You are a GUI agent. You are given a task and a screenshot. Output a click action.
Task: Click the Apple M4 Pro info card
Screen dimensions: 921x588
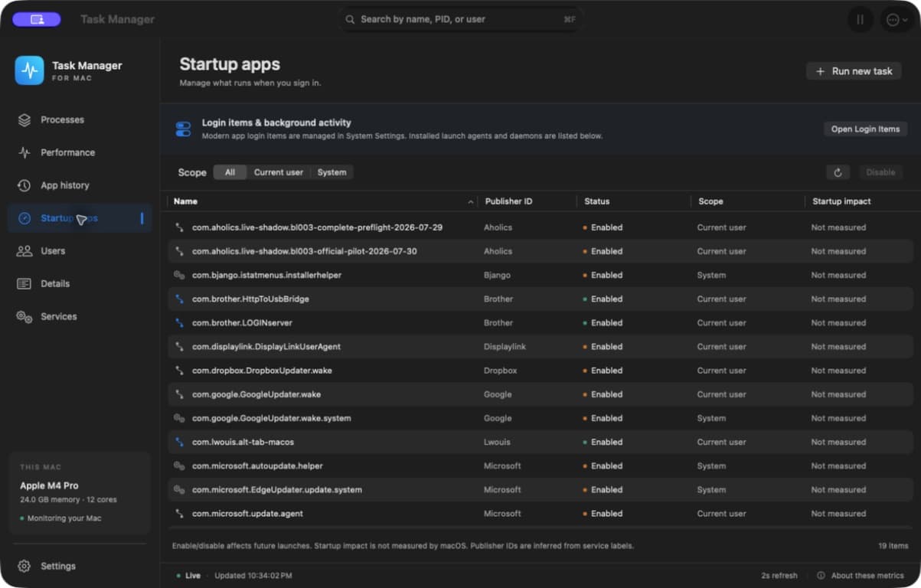[x=80, y=492]
